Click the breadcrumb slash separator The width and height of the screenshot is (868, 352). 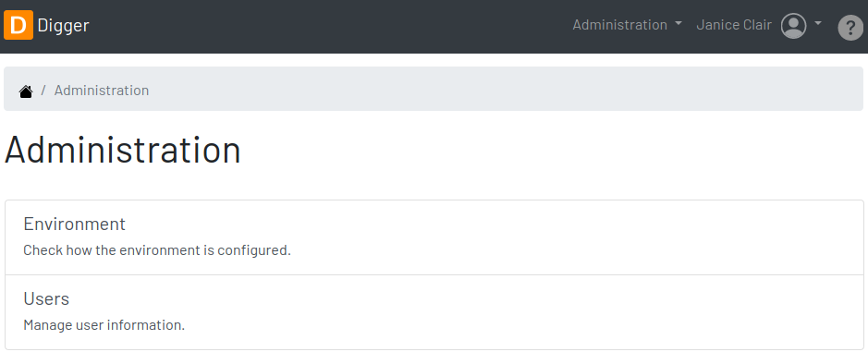[43, 91]
